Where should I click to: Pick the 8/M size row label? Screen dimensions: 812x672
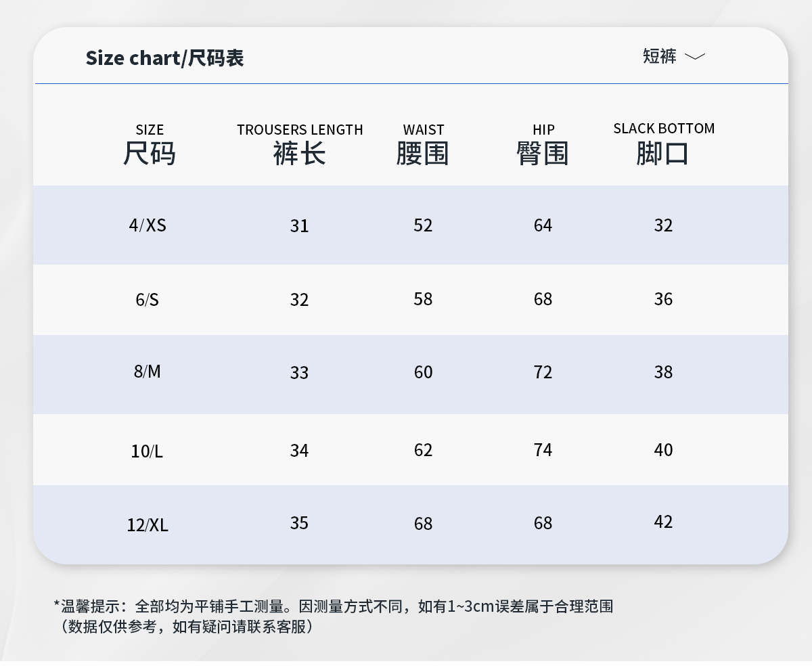[148, 372]
